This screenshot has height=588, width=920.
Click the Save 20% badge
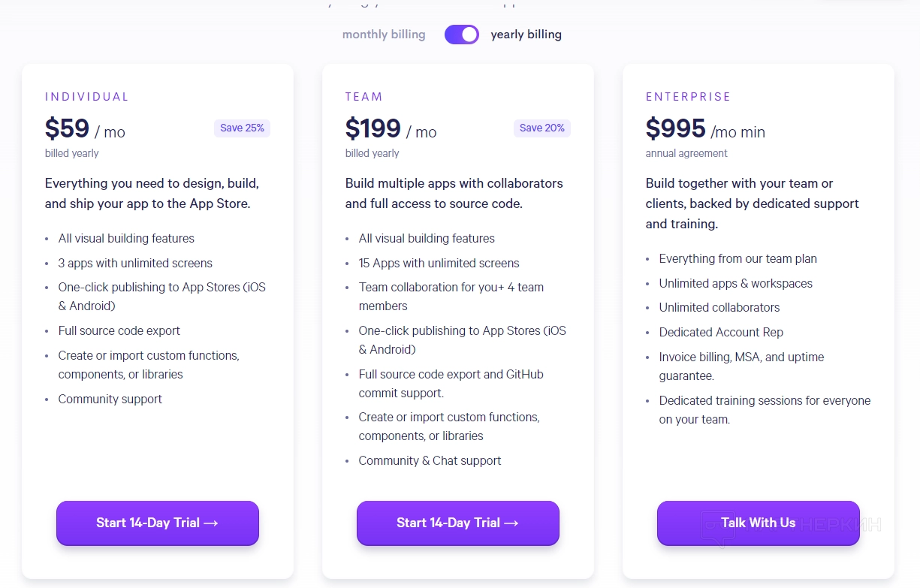click(x=542, y=128)
